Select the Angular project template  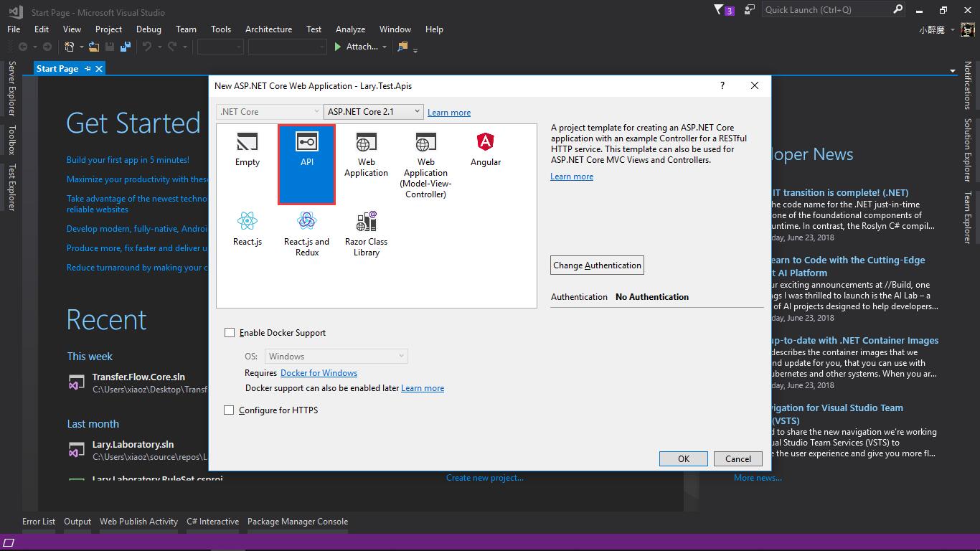click(486, 151)
